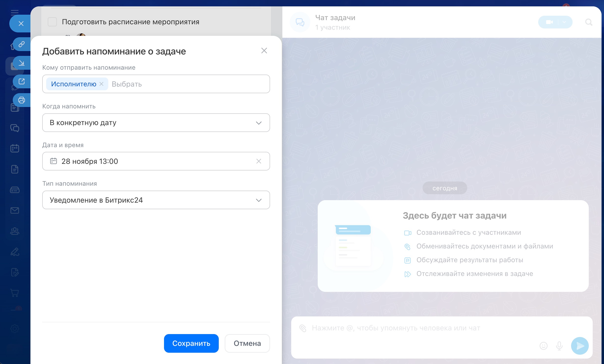Click the 'Отмена' button
The image size is (604, 364).
point(247,343)
